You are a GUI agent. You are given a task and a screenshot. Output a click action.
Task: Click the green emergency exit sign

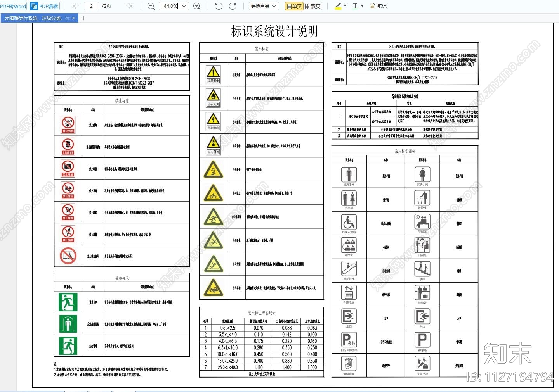coord(68,302)
